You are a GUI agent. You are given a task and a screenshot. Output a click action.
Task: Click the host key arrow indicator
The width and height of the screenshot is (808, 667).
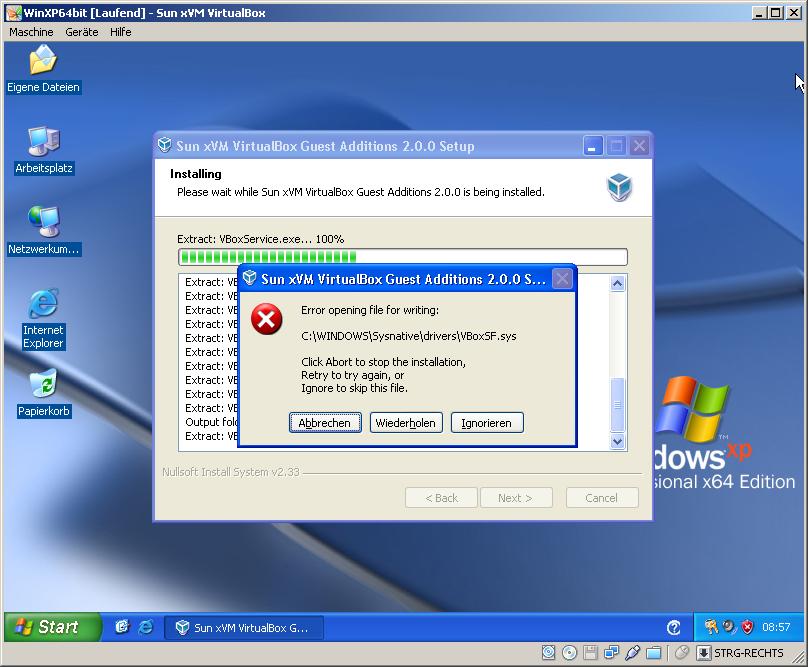(703, 653)
